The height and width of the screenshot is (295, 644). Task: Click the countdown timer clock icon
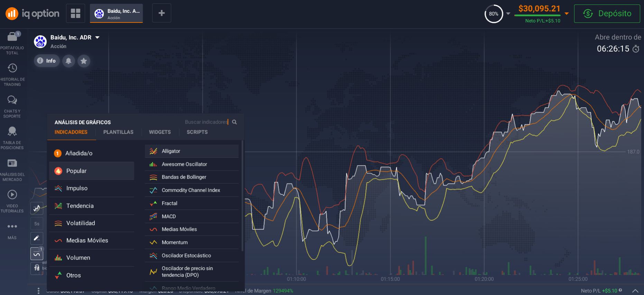[x=636, y=49]
